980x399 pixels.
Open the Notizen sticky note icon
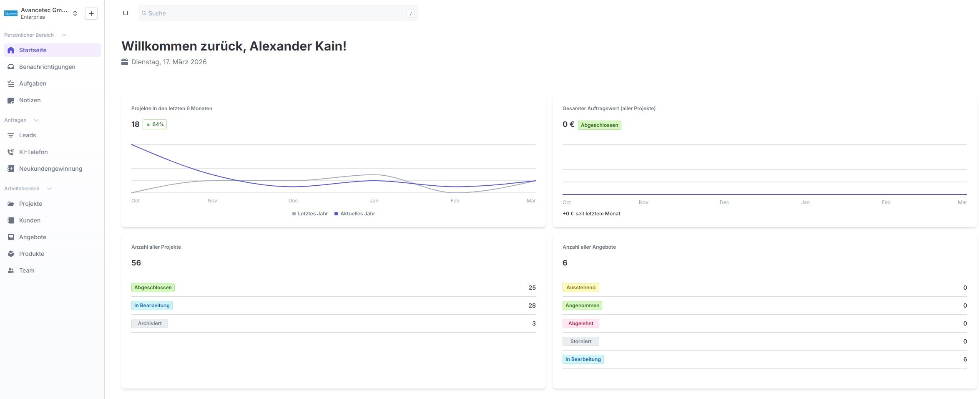pos(11,100)
